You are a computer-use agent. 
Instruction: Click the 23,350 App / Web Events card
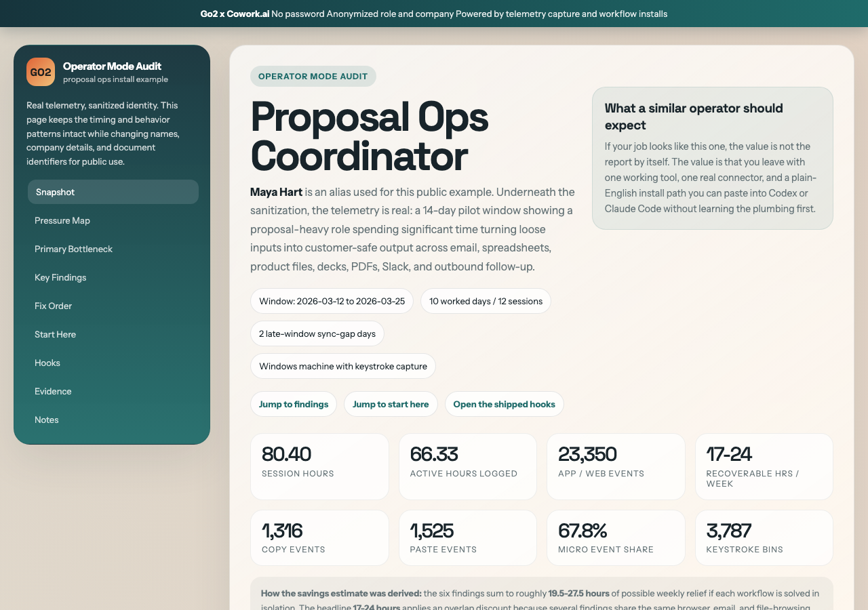point(616,467)
